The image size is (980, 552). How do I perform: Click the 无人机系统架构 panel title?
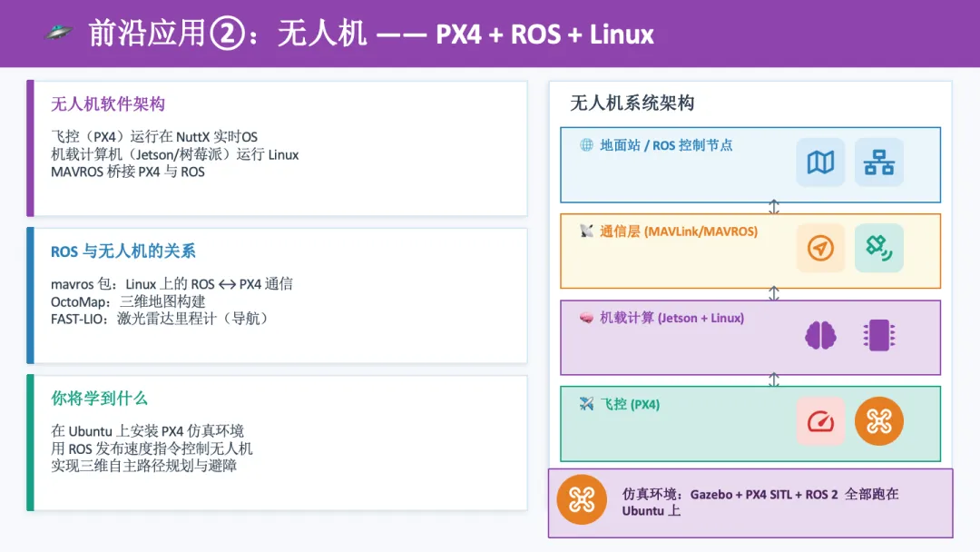[x=632, y=103]
